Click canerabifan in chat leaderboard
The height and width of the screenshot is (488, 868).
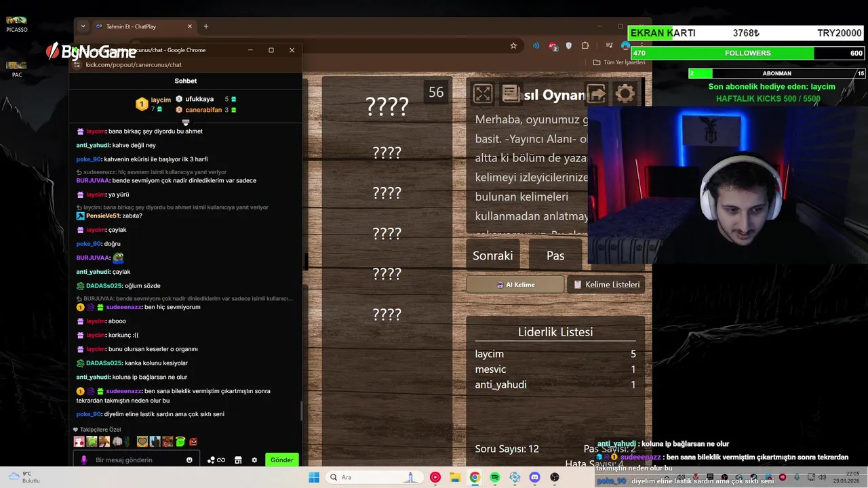click(203, 110)
